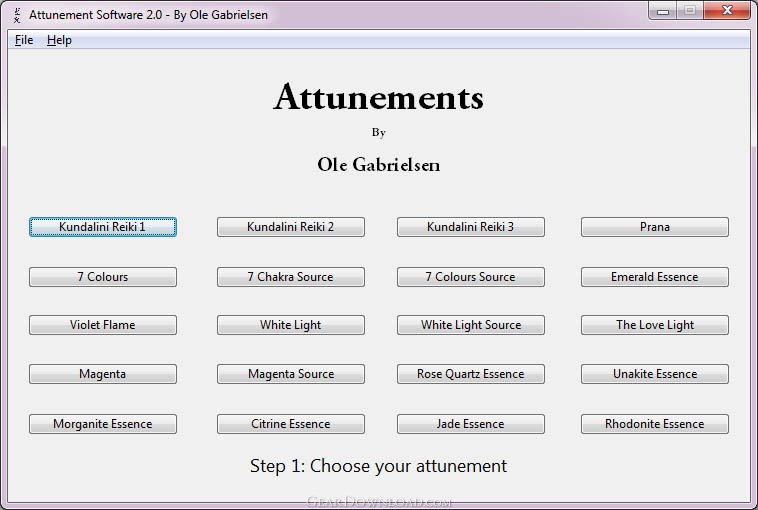Click the Rhodonite Essence button

pos(655,424)
